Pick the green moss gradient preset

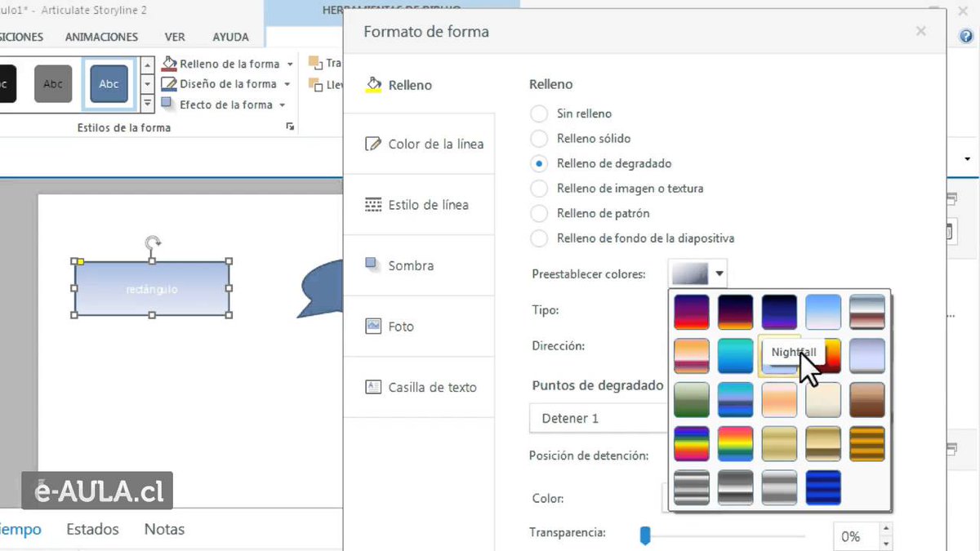692,400
